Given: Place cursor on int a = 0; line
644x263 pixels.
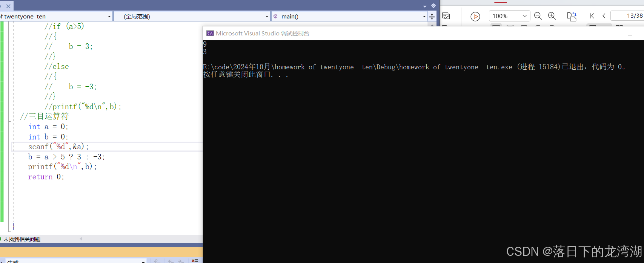Looking at the screenshot, I should point(48,127).
